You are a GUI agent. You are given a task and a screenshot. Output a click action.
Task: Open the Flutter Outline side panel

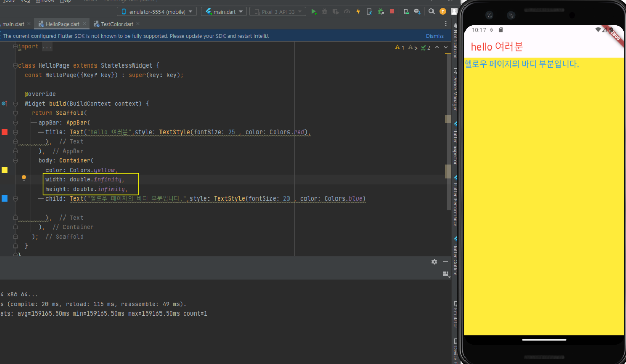[455, 256]
